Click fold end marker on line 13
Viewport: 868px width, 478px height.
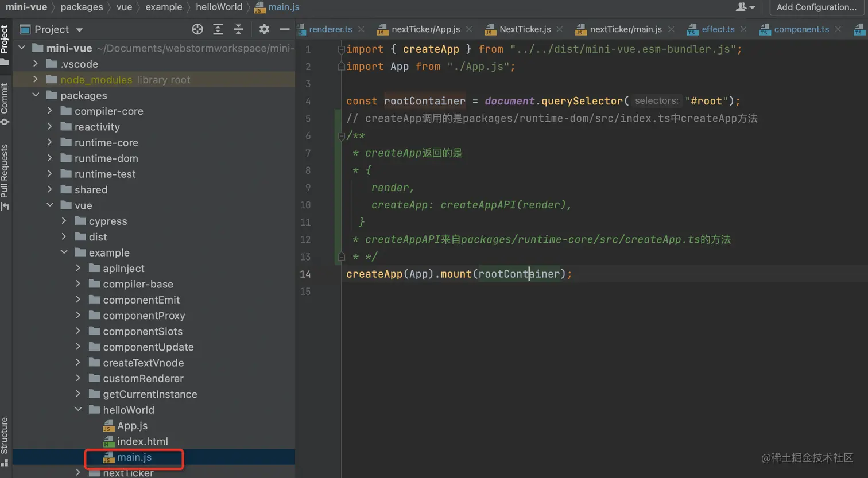point(342,257)
